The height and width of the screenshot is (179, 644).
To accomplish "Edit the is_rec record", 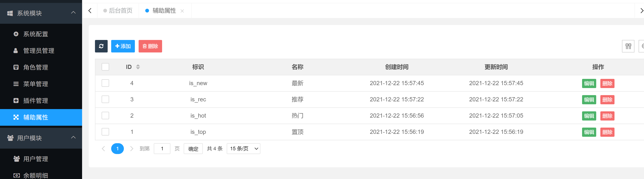I will pos(589,100).
